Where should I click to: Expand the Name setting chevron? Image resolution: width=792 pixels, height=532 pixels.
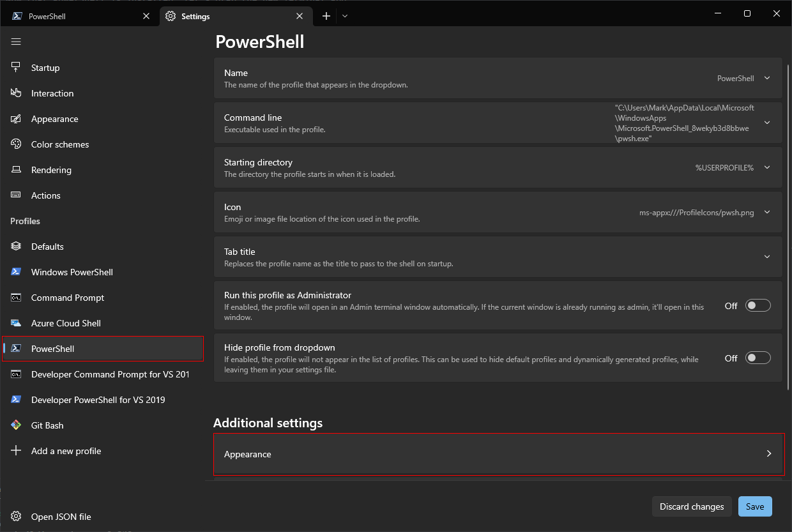(767, 78)
